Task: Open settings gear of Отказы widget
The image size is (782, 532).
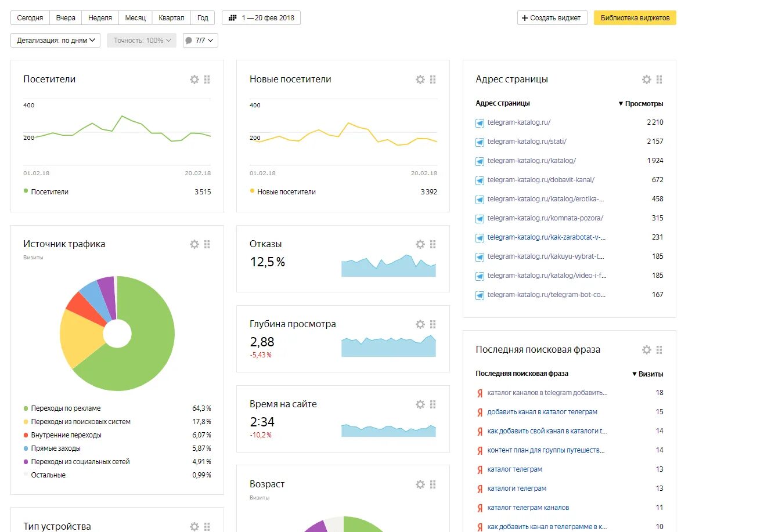Action: (x=420, y=244)
